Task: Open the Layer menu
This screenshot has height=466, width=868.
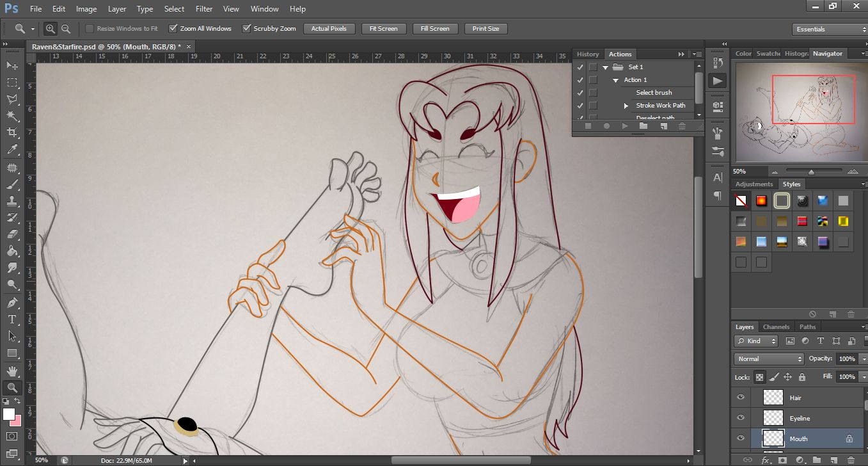Action: 117,9
